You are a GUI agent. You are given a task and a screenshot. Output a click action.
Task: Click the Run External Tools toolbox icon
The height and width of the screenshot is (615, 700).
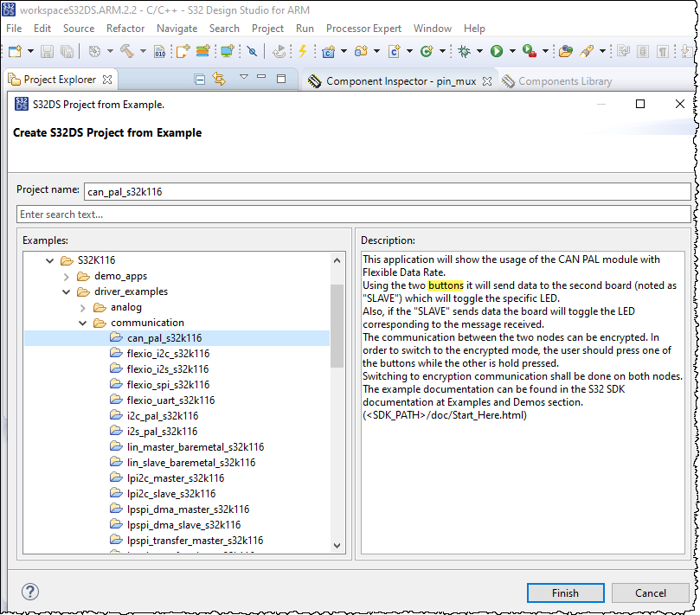click(529, 51)
